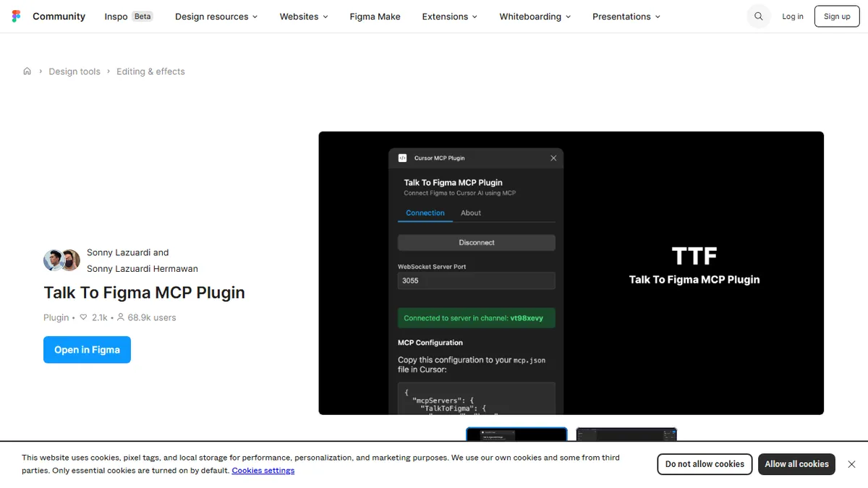Open Cookies settings link

point(263,471)
